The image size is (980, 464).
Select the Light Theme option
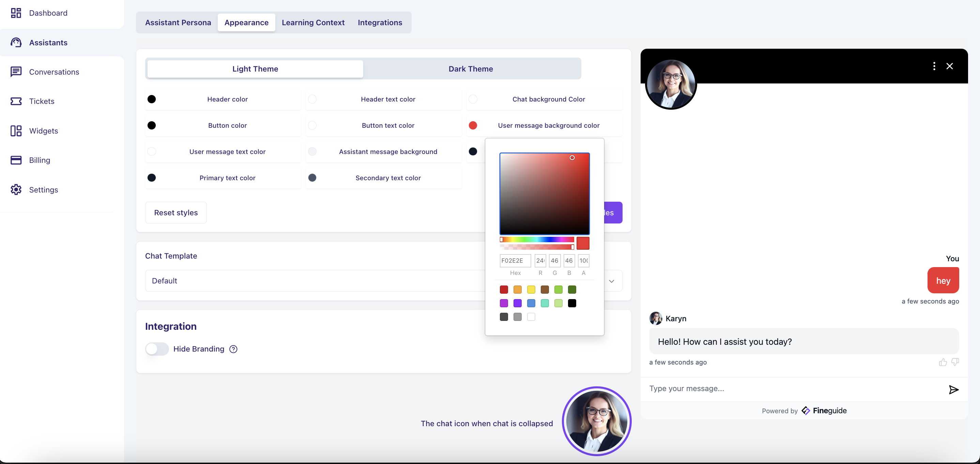(255, 69)
